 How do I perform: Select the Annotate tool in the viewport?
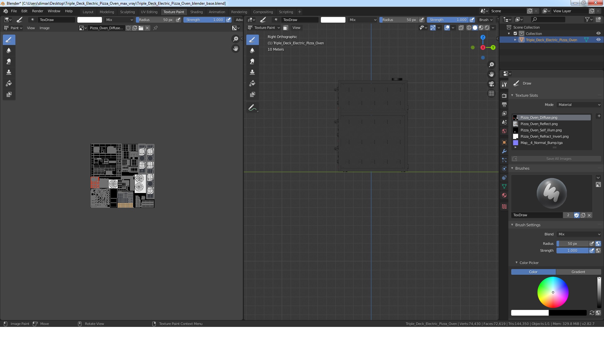[x=252, y=108]
